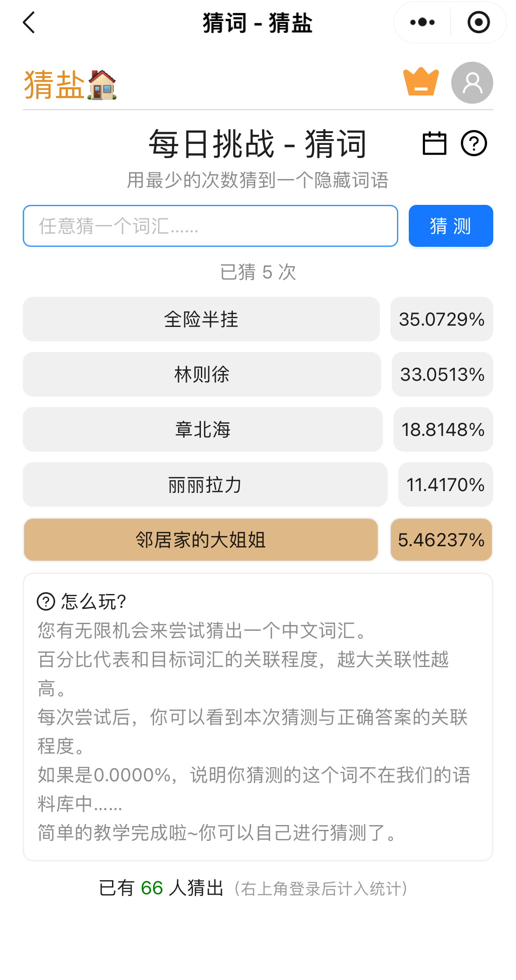Select highlighted 邻居家的大姐姐 guess
This screenshot has height=980, width=516.
click(200, 540)
